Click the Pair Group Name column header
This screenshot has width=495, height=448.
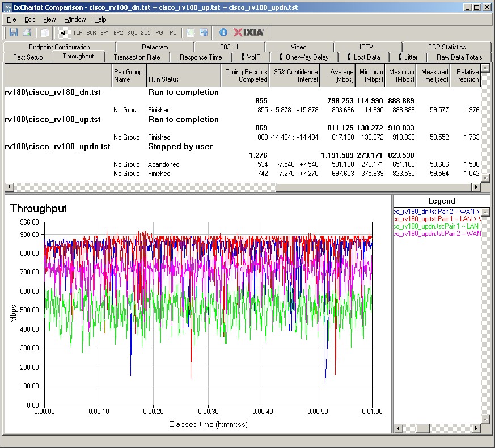129,75
